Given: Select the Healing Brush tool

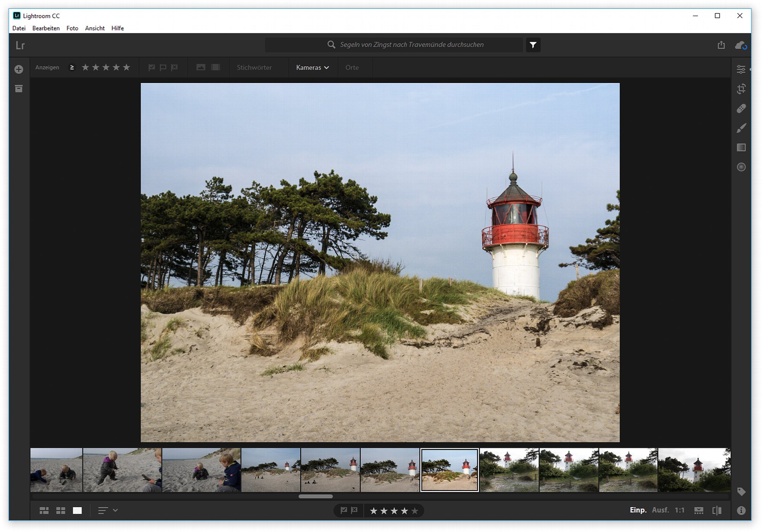Looking at the screenshot, I should pos(741,109).
